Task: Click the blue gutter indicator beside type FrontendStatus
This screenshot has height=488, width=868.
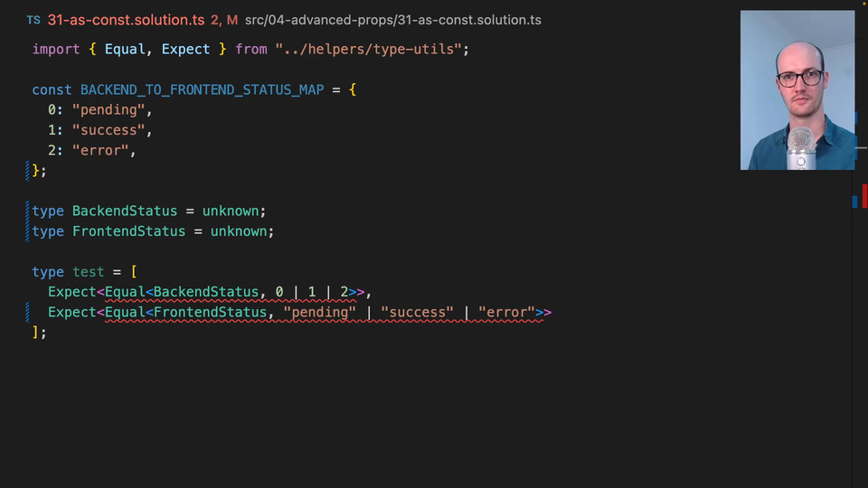Action: click(x=28, y=231)
